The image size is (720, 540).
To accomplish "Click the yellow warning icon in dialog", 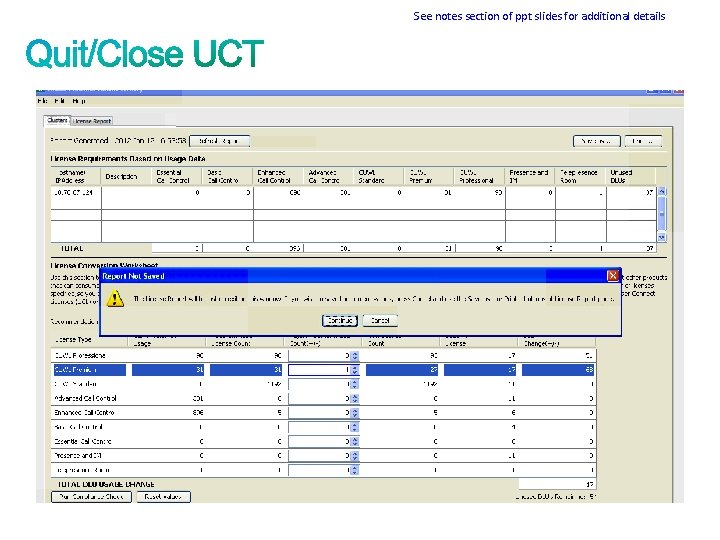I will (x=115, y=298).
